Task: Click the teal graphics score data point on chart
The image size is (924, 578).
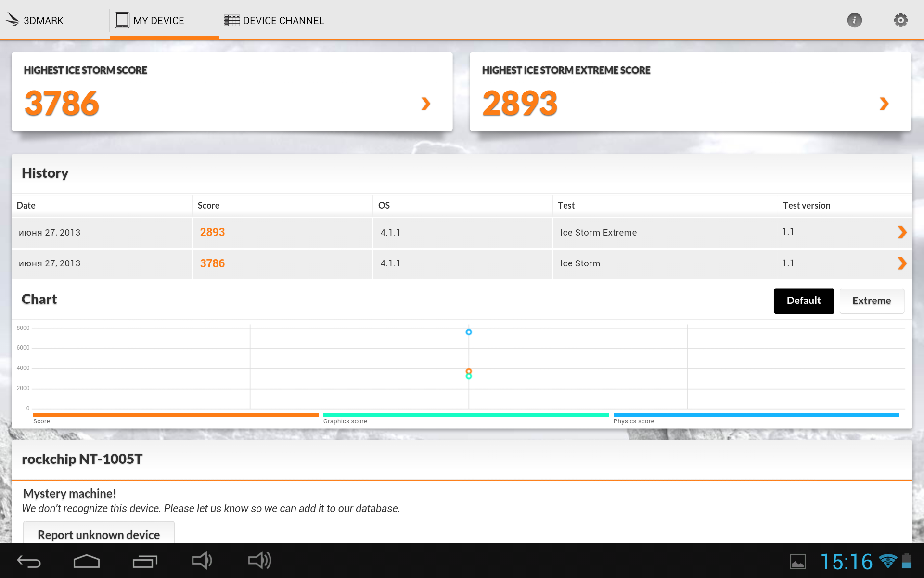Action: [469, 376]
